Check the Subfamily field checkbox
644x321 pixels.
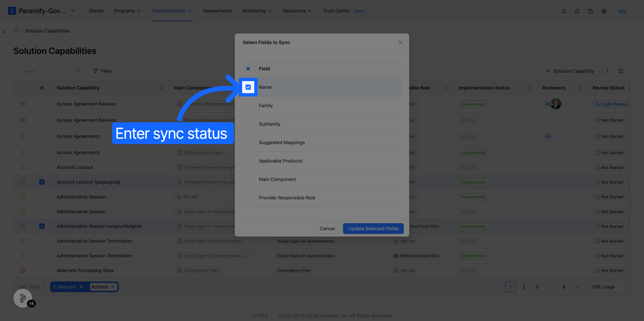pyautogui.click(x=248, y=124)
